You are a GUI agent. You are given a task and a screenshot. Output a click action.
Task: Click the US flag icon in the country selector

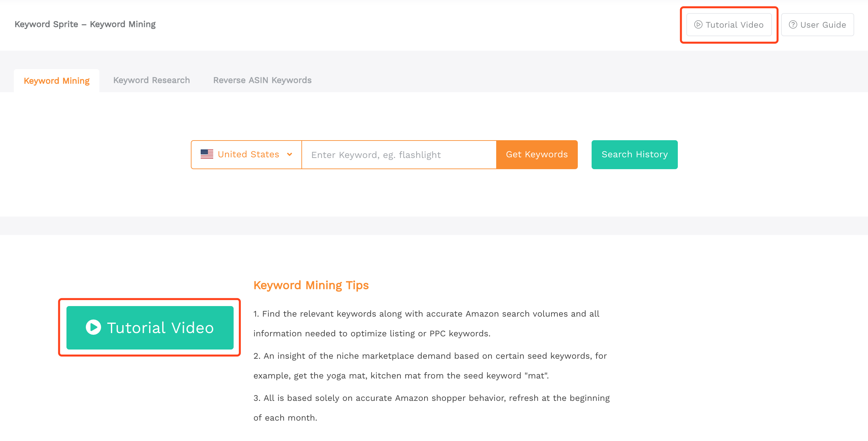[207, 154]
